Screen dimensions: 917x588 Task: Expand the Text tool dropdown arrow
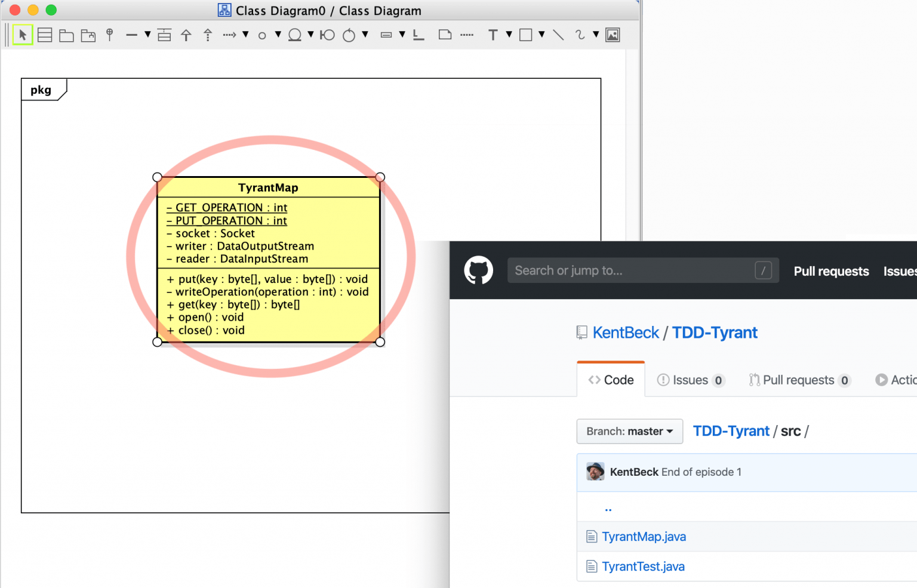[x=509, y=35]
